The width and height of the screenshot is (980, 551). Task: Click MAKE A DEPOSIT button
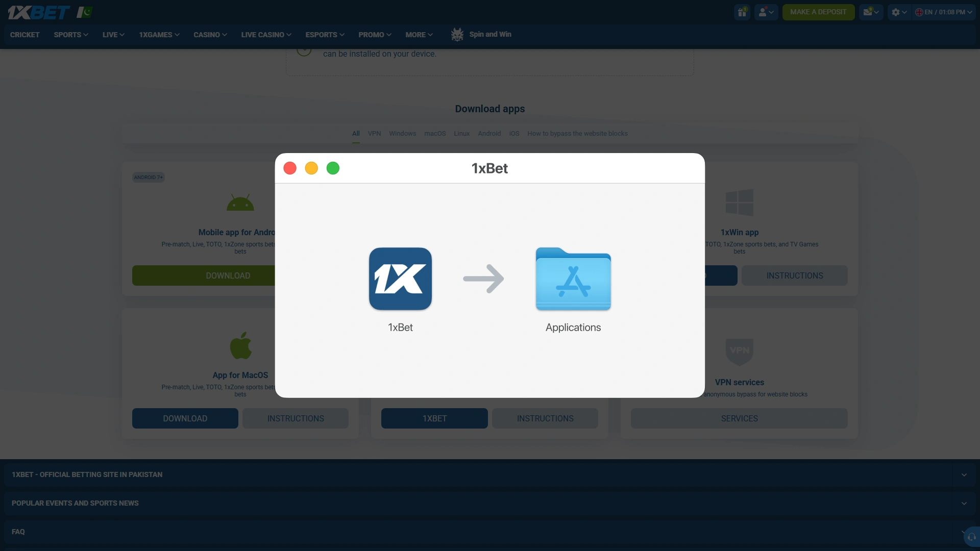(x=818, y=12)
